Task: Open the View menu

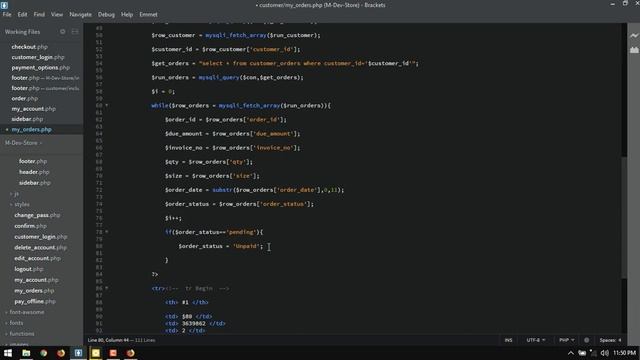Action: click(57, 14)
